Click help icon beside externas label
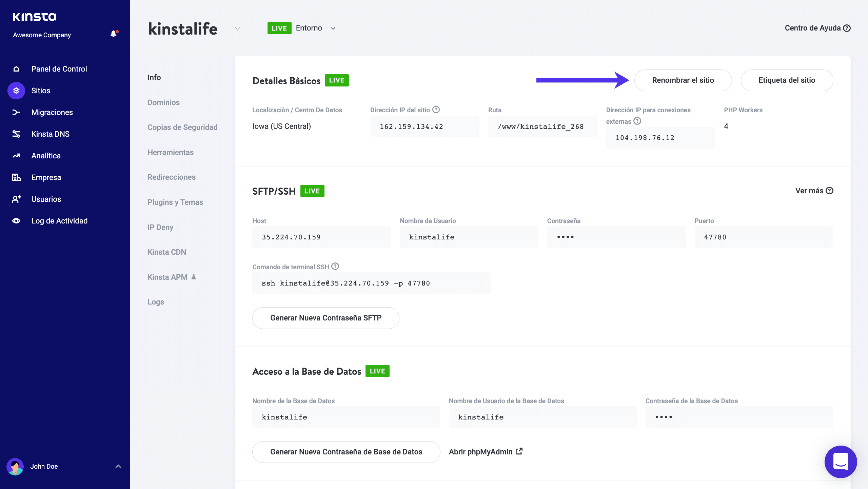This screenshot has width=868, height=489. tap(637, 121)
